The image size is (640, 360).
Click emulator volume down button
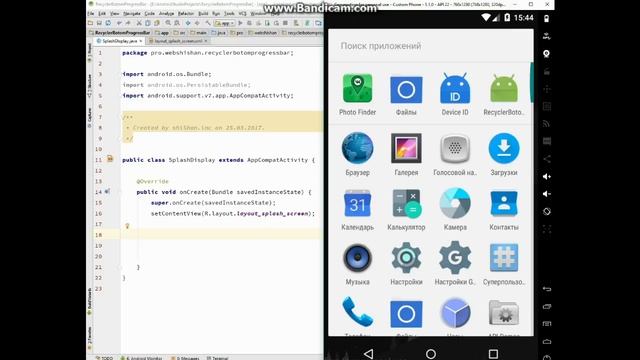[547, 194]
